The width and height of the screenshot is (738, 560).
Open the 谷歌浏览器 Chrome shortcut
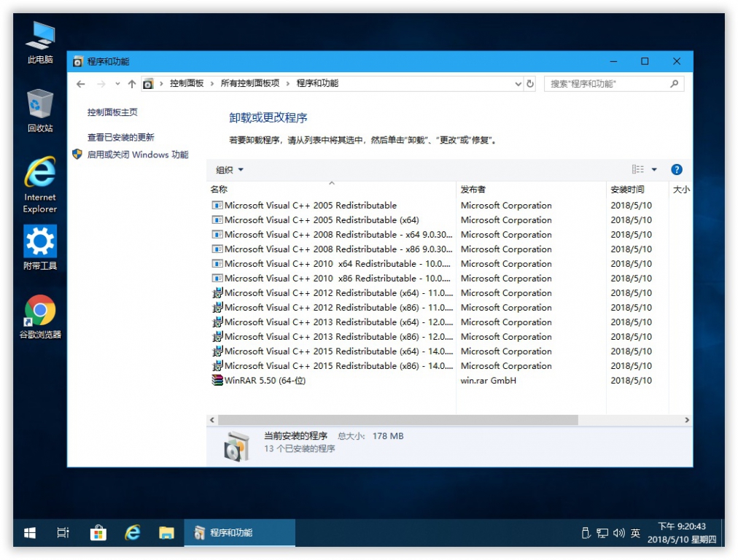click(40, 316)
